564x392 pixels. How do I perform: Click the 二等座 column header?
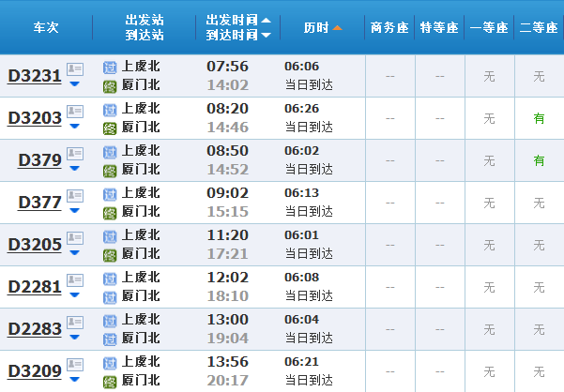click(539, 28)
